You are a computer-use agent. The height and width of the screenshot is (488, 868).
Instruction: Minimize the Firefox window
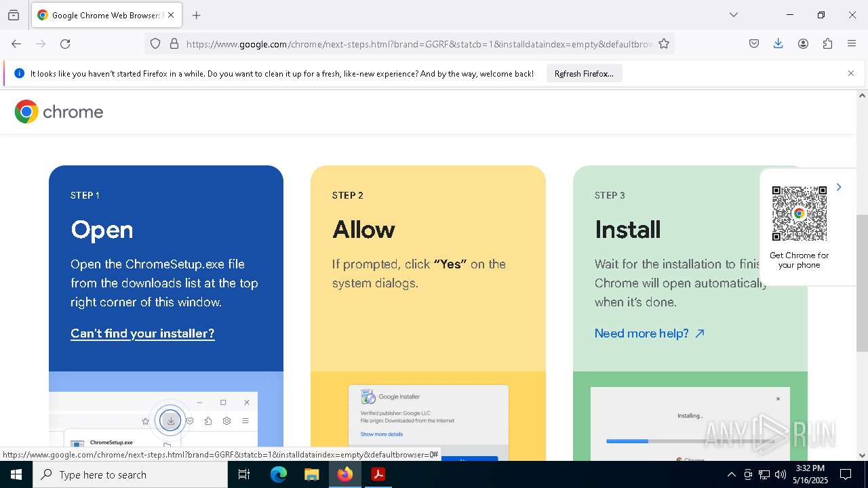(790, 15)
